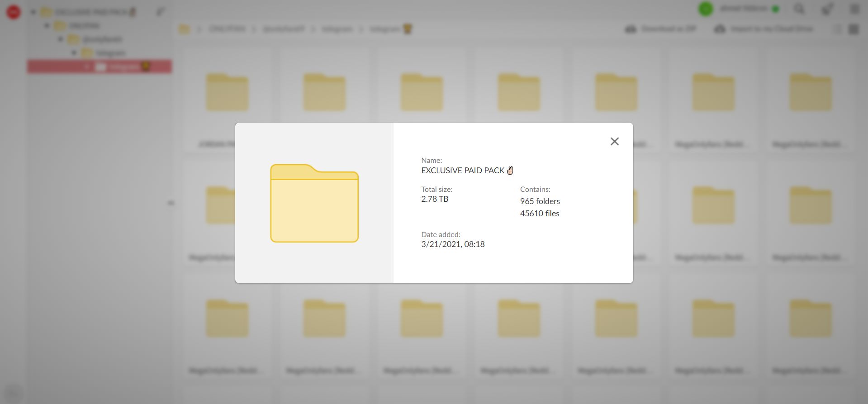
Task: Click Download as ZIP
Action: pyautogui.click(x=668, y=29)
